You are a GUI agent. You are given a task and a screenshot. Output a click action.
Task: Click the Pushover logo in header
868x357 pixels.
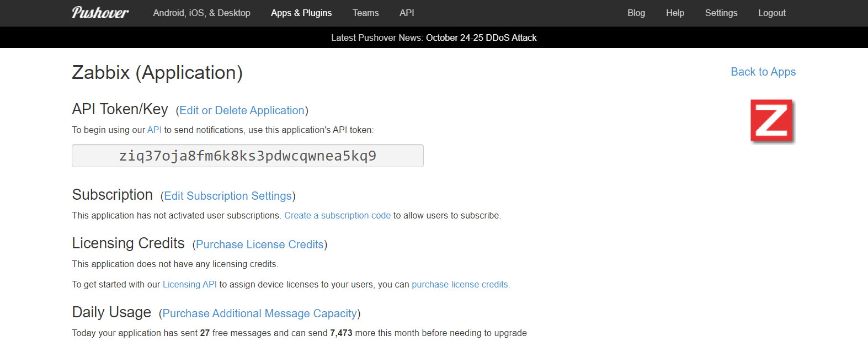[x=100, y=13]
